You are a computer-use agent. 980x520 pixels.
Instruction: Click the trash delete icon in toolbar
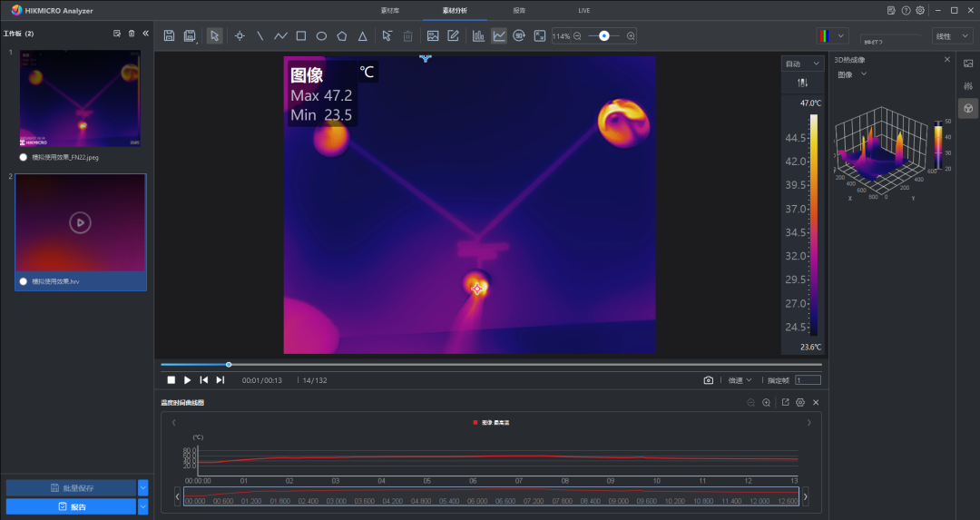(x=407, y=35)
